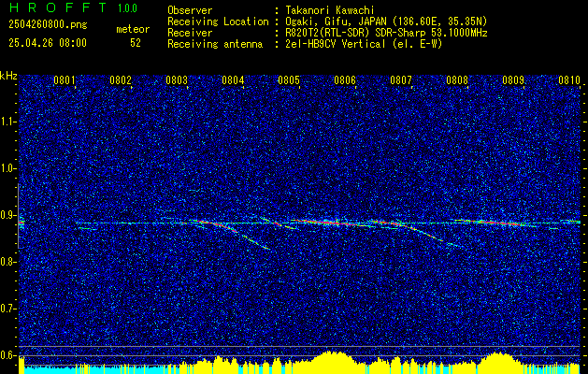Click the red echo segment near 0809
The width and height of the screenshot is (588, 374).
(501, 223)
